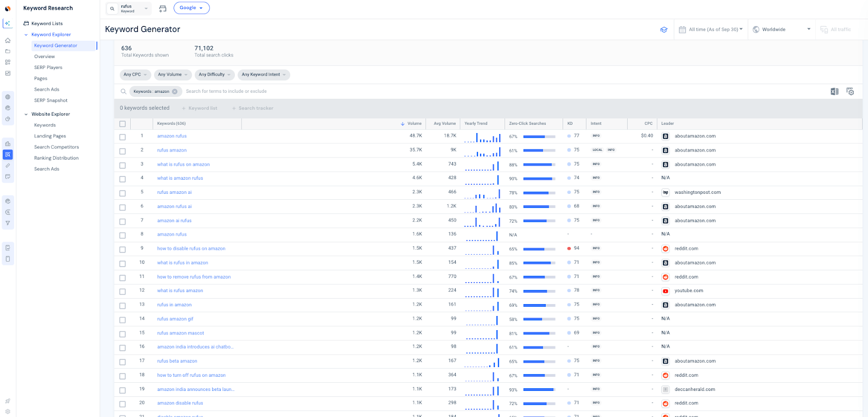Open the Worldwide country dropdown

tap(781, 29)
